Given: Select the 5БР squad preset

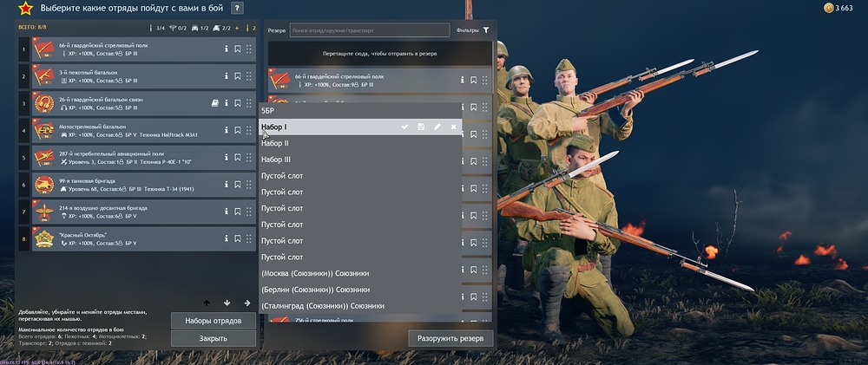Looking at the screenshot, I should tap(360, 111).
